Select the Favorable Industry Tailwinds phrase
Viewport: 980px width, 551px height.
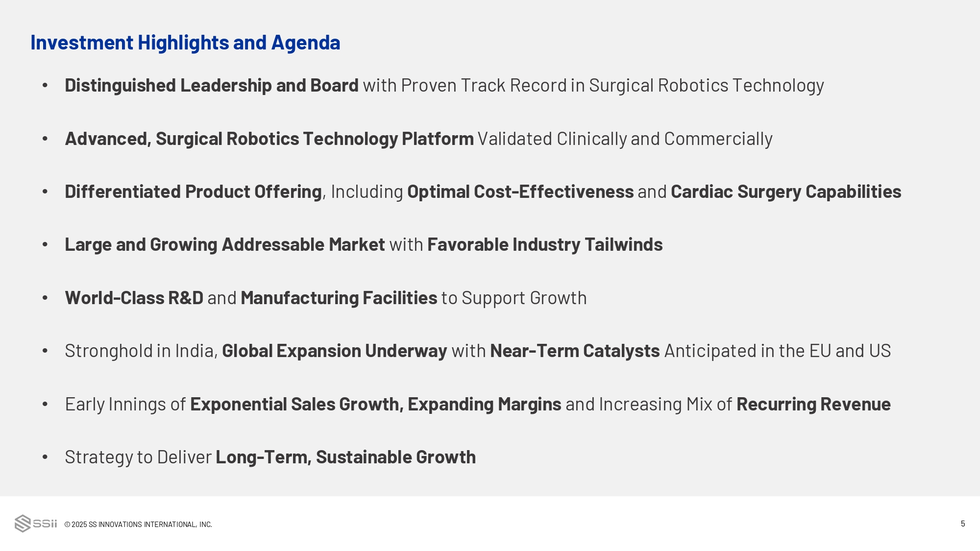544,245
